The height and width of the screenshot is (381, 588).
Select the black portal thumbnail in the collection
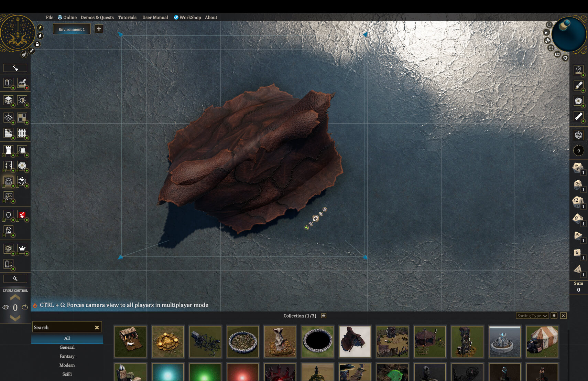pyautogui.click(x=317, y=341)
